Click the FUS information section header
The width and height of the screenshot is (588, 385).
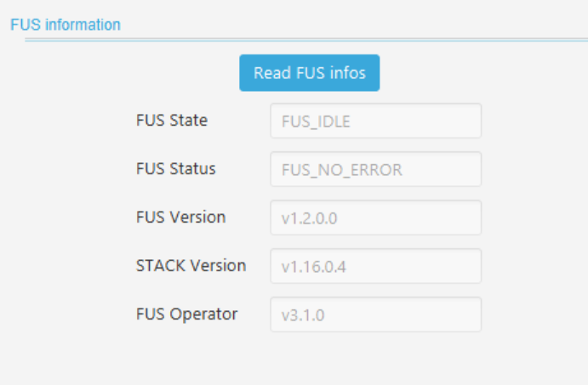[66, 25]
